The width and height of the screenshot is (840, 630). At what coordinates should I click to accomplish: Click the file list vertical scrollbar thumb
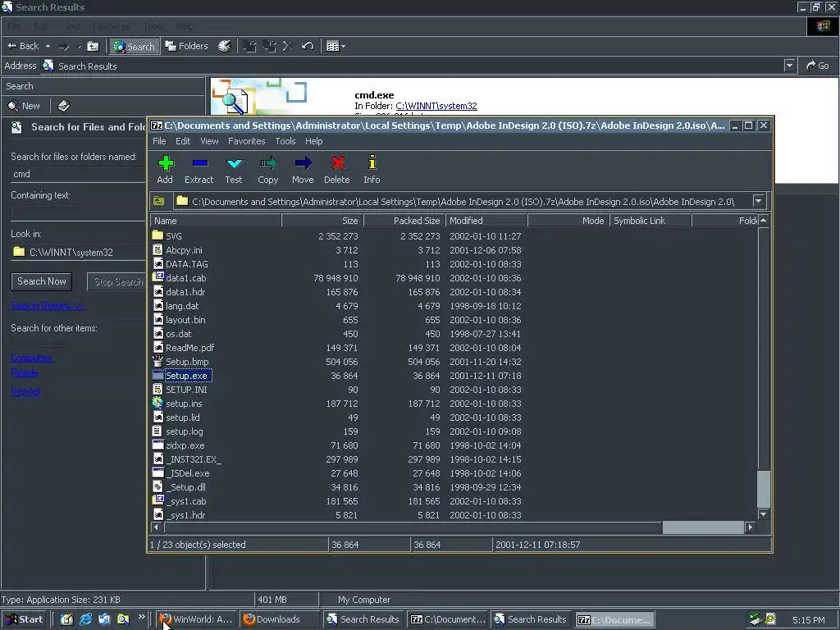coord(764,489)
